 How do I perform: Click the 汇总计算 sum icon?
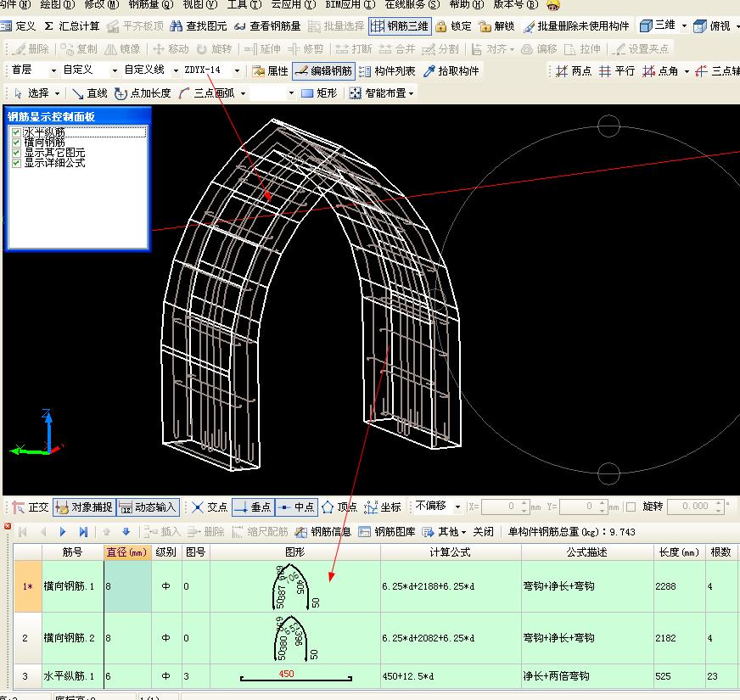(48, 26)
